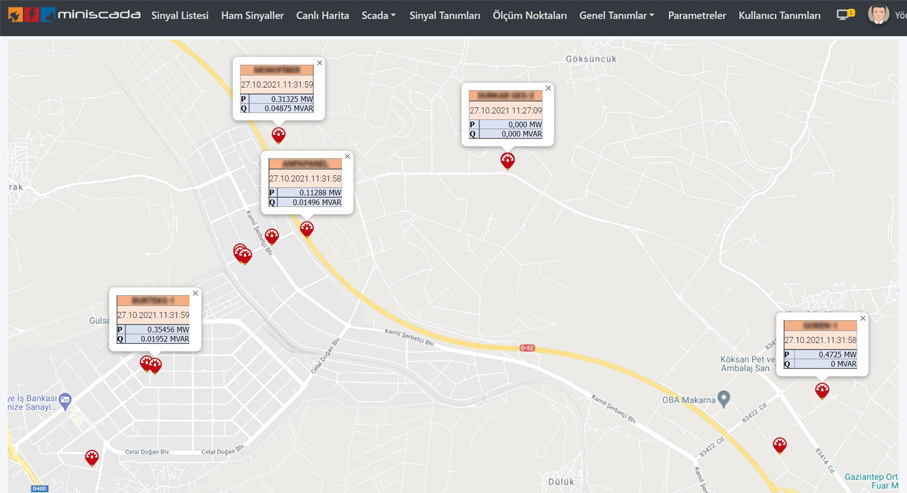Viewport: 907px width, 493px height.
Task: Click the user avatar photo
Action: (x=878, y=15)
